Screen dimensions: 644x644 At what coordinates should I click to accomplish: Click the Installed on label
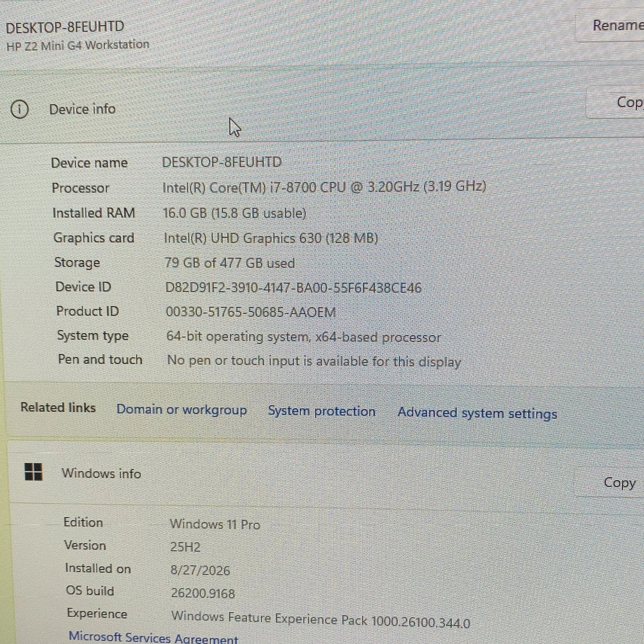[98, 568]
